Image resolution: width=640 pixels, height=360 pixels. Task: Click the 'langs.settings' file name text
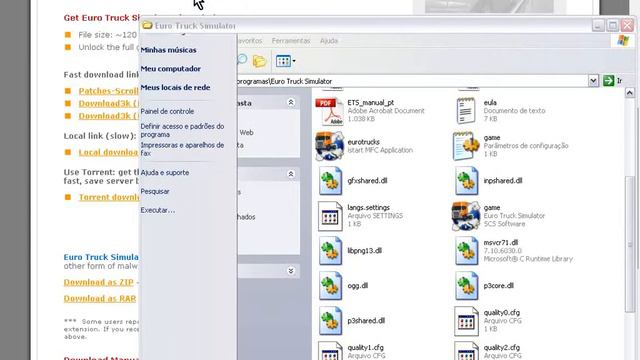pos(369,208)
